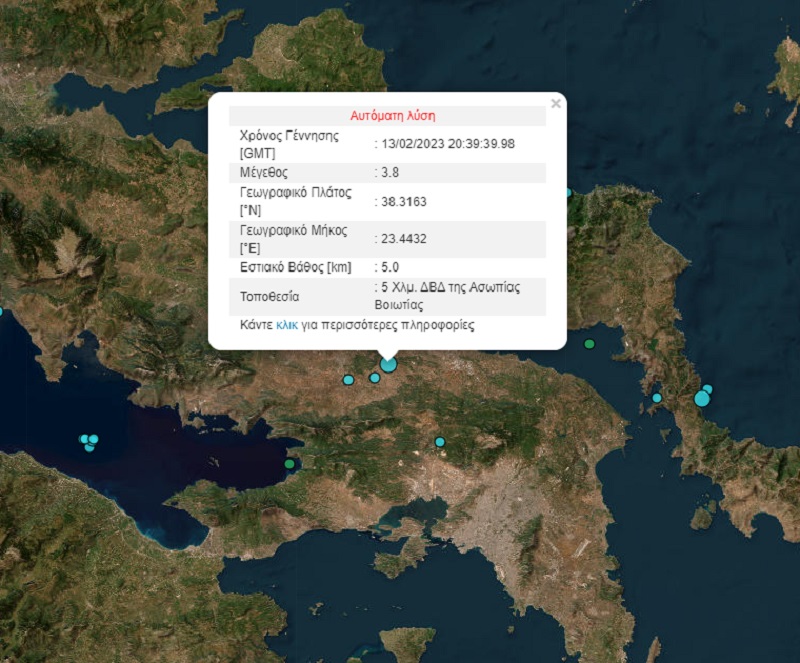Click the isolated marker south of Athens basin
The image size is (800, 663).
[x=441, y=443]
